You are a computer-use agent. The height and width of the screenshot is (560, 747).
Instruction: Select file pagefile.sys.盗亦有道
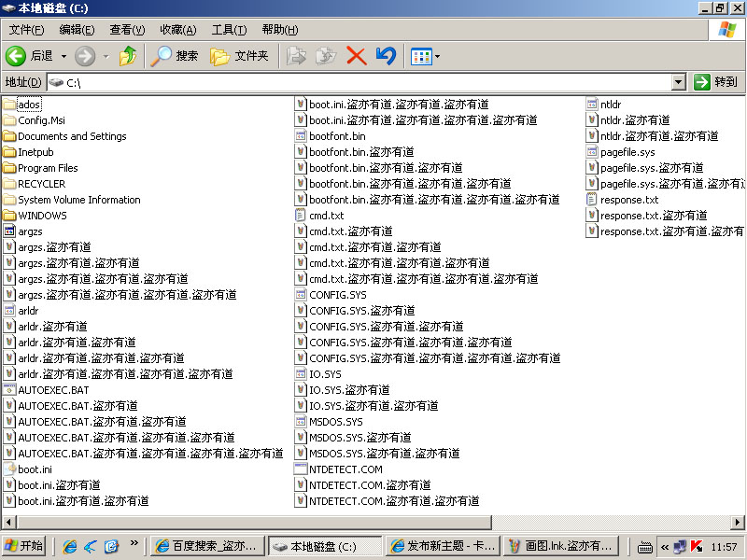click(645, 168)
